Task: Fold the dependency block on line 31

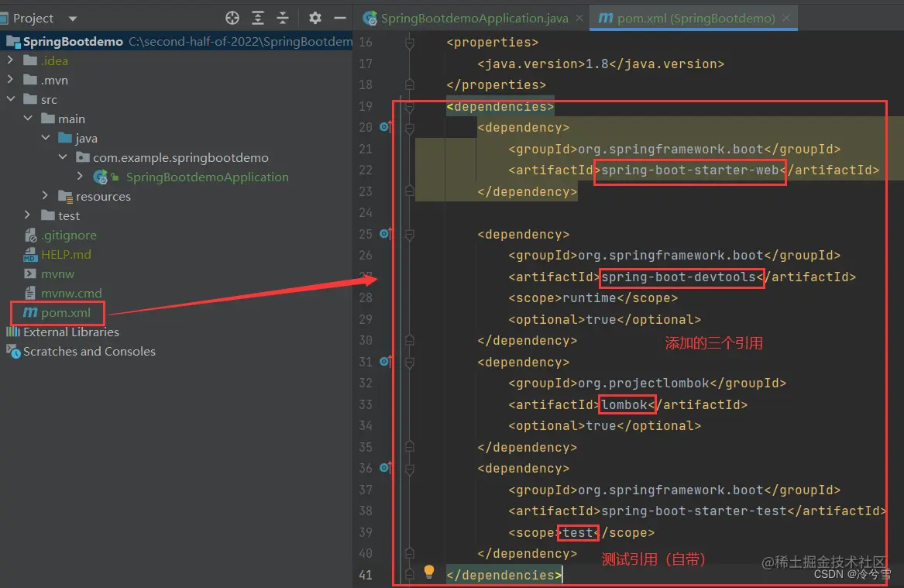Action: pos(409,363)
